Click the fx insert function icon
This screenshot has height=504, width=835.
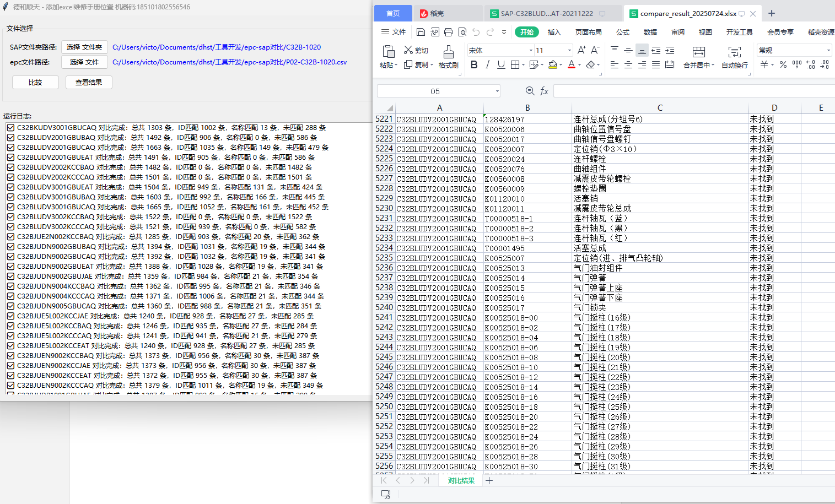pyautogui.click(x=544, y=91)
